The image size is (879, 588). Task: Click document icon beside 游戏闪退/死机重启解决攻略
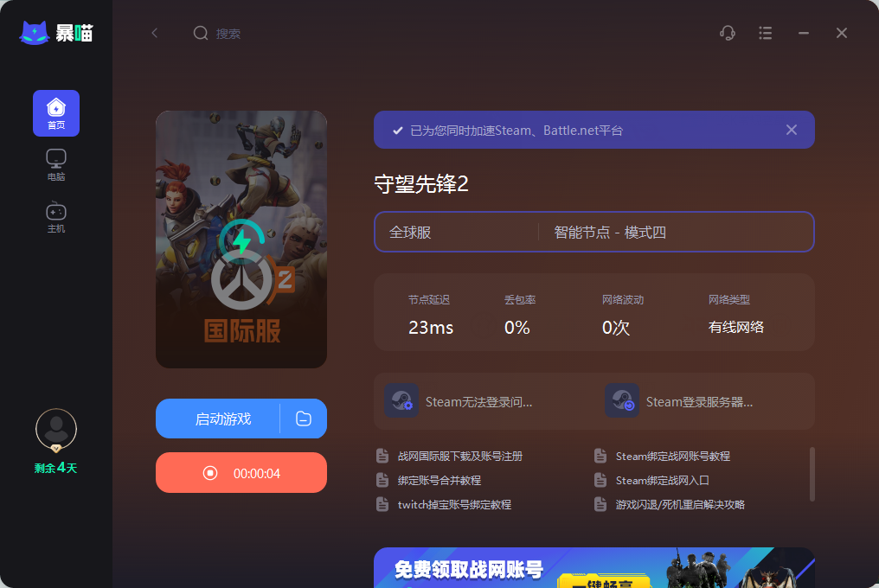click(600, 504)
